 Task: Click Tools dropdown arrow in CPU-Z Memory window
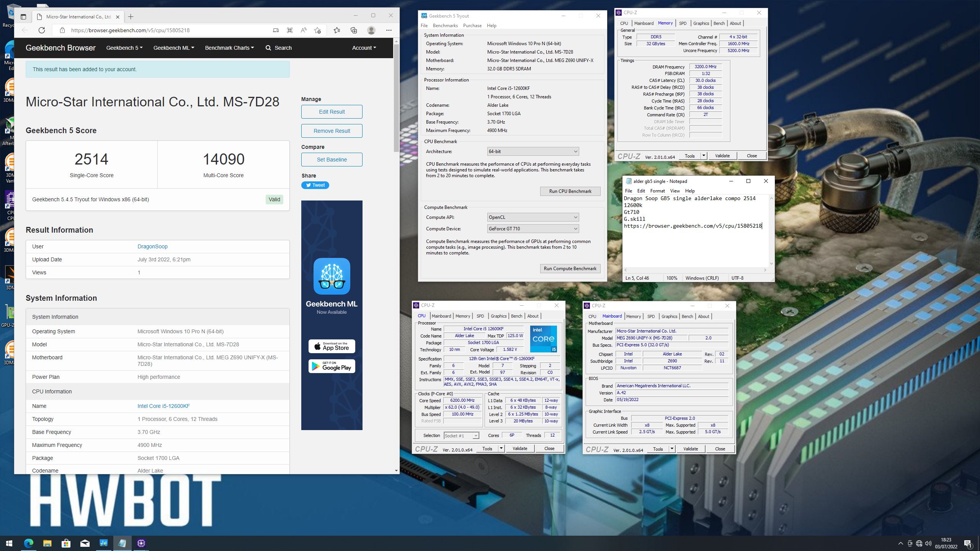[x=704, y=156]
